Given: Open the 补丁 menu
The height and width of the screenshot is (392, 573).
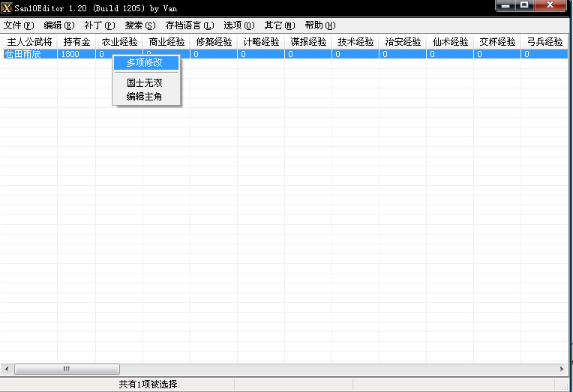Looking at the screenshot, I should [x=100, y=25].
